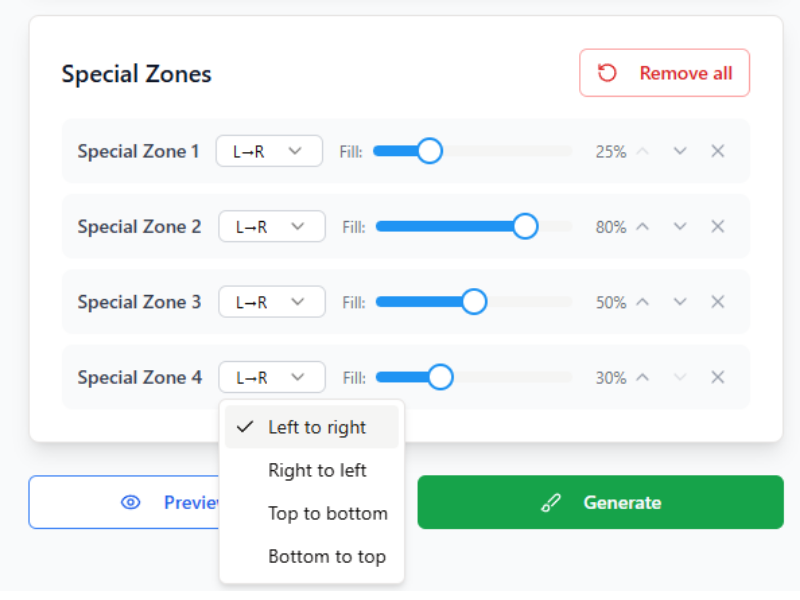Image resolution: width=800 pixels, height=600 pixels.
Task: Delete Special Zone 4 with X icon
Action: point(717,377)
